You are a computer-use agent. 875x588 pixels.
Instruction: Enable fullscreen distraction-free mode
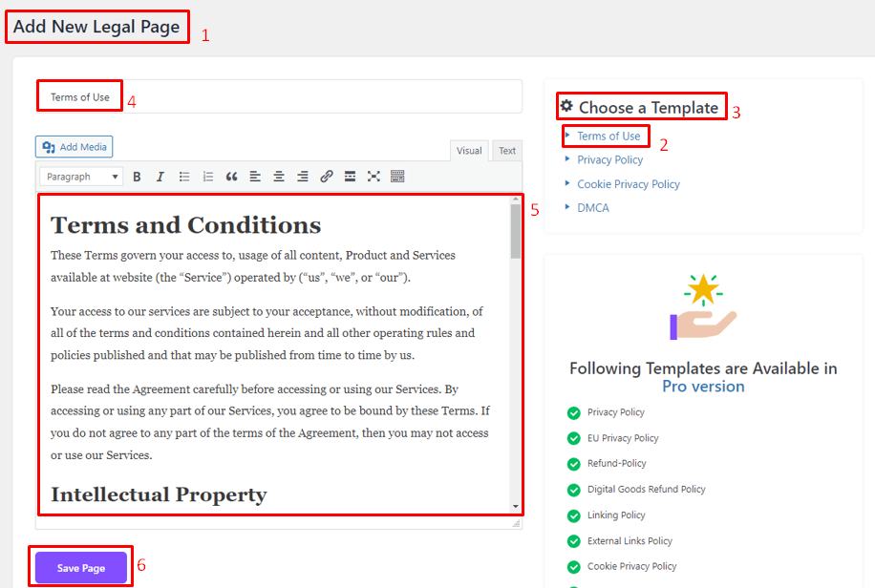373,177
